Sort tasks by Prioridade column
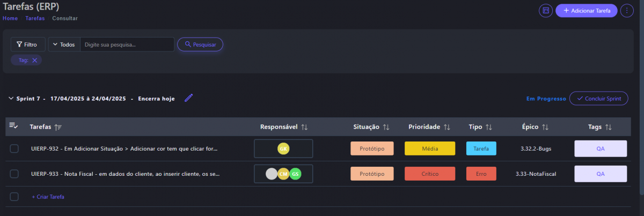644x216 pixels. 447,127
